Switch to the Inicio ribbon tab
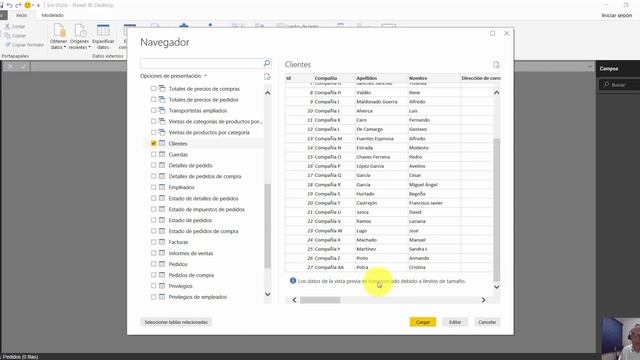The width and height of the screenshot is (640, 360). coord(22,15)
